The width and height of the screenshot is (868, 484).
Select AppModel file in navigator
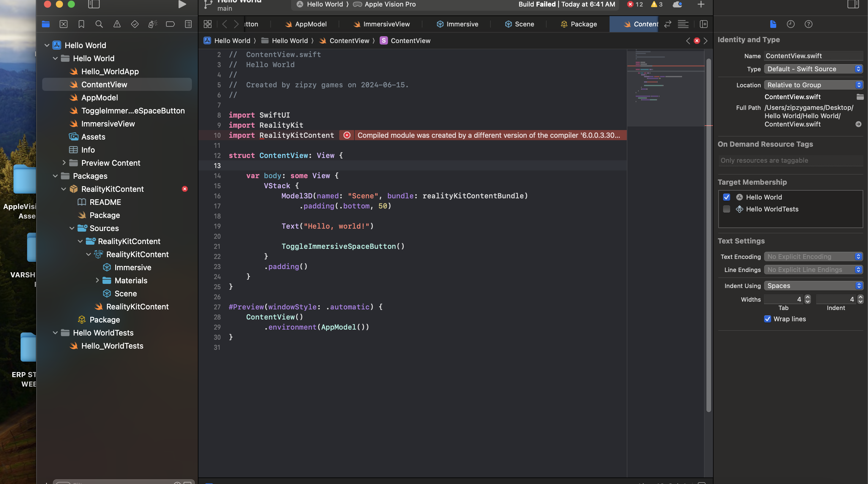[100, 98]
